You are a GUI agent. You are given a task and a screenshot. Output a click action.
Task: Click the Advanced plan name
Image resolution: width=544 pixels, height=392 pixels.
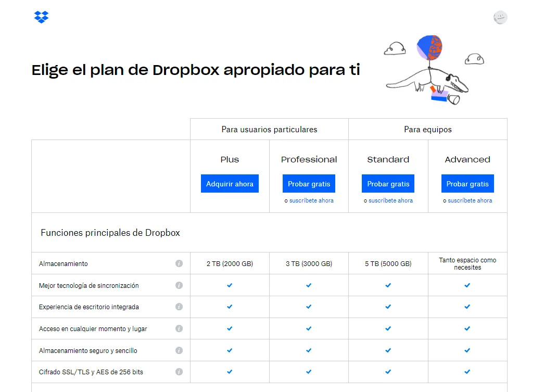[x=467, y=160]
